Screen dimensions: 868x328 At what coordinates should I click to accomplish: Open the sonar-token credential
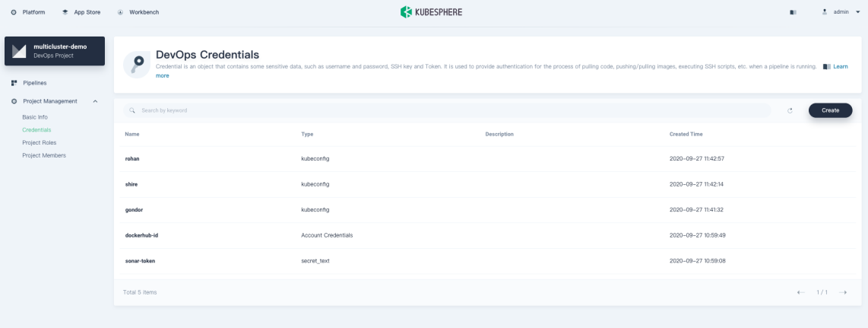(140, 261)
